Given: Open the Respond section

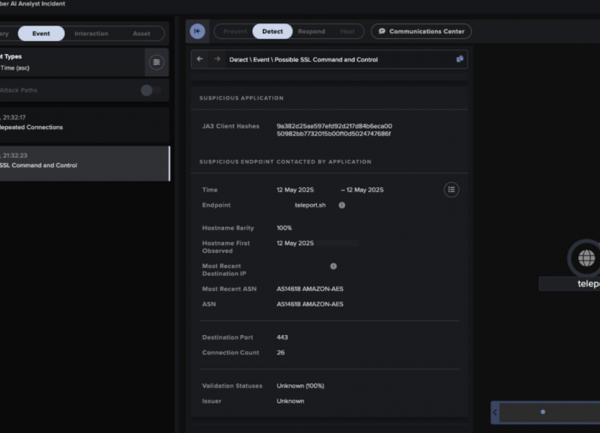Looking at the screenshot, I should click(x=311, y=31).
